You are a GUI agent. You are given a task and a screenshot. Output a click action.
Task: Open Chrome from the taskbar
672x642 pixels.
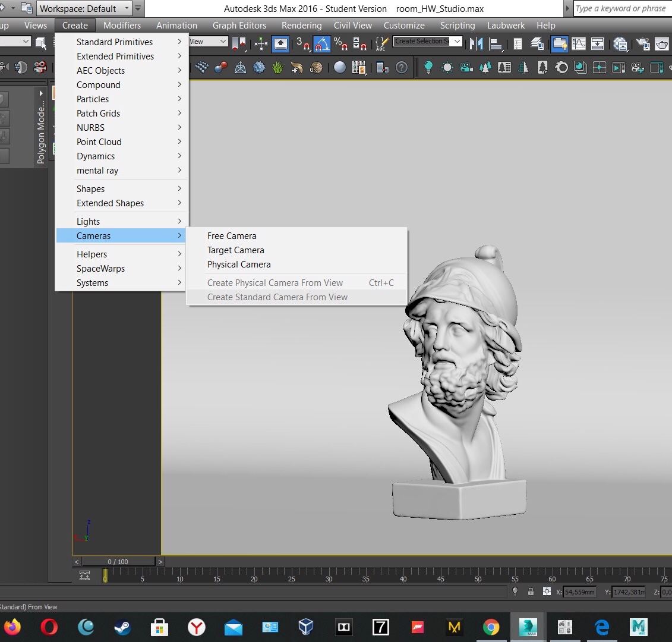(491, 627)
